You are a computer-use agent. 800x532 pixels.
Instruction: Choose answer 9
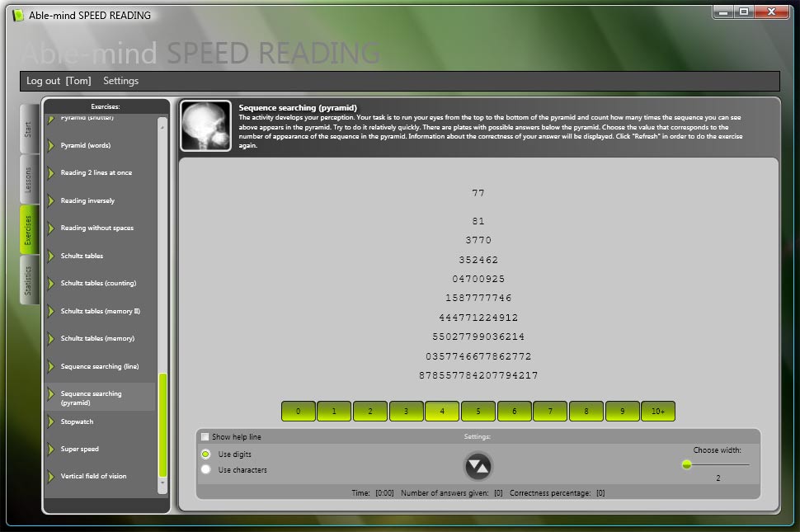tap(623, 411)
